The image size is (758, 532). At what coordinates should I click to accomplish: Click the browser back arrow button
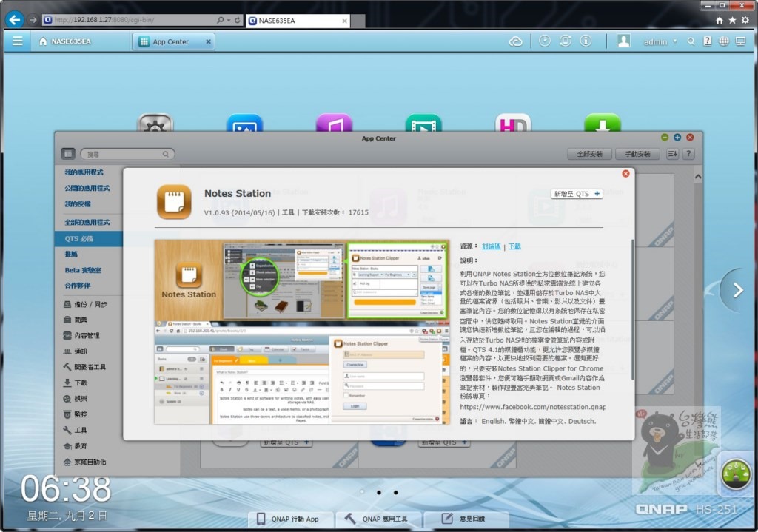[15, 20]
